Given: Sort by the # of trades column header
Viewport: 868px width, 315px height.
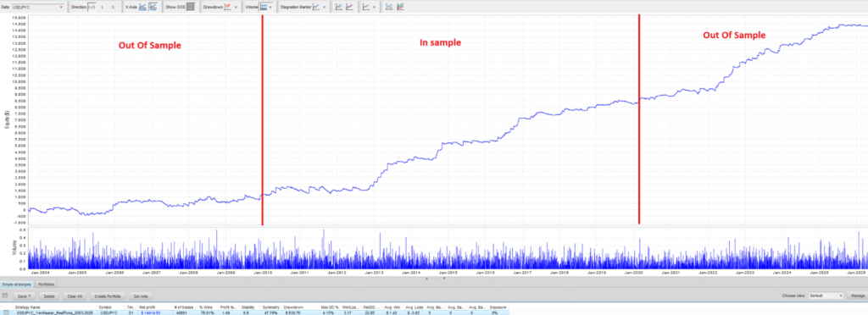Looking at the screenshot, I should (x=184, y=307).
